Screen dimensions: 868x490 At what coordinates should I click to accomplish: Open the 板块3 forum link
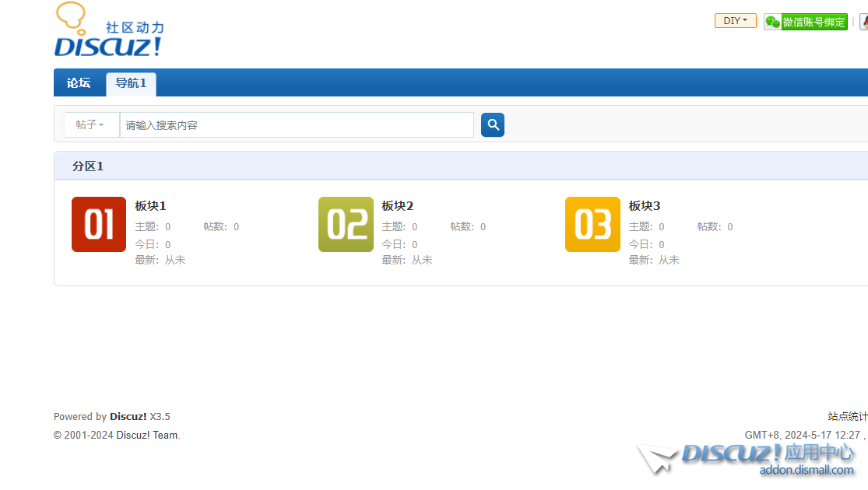645,206
